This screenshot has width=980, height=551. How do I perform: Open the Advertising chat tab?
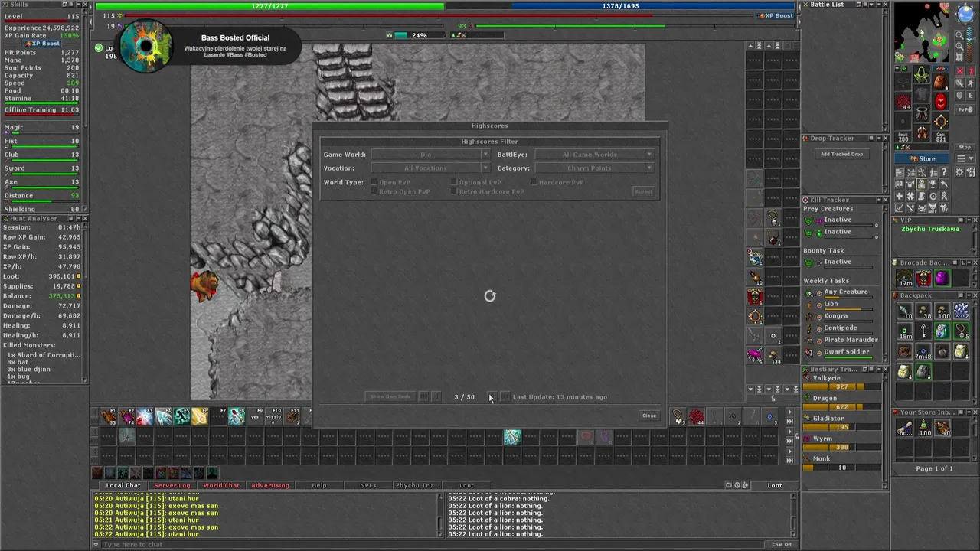click(x=270, y=485)
